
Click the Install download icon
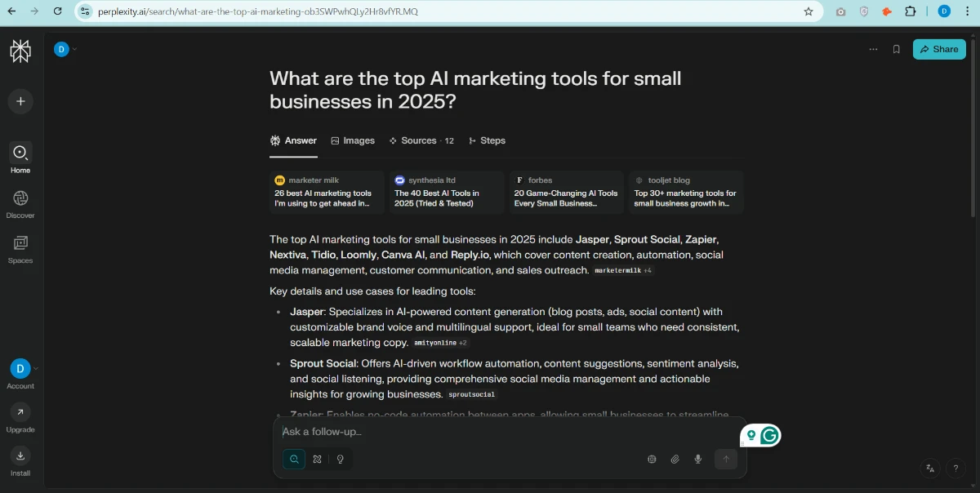click(x=20, y=455)
